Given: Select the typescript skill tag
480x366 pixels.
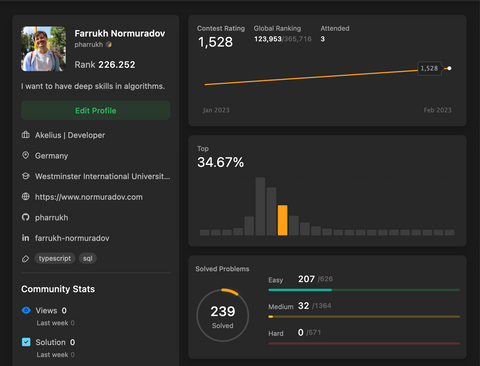Looking at the screenshot, I should tap(55, 258).
